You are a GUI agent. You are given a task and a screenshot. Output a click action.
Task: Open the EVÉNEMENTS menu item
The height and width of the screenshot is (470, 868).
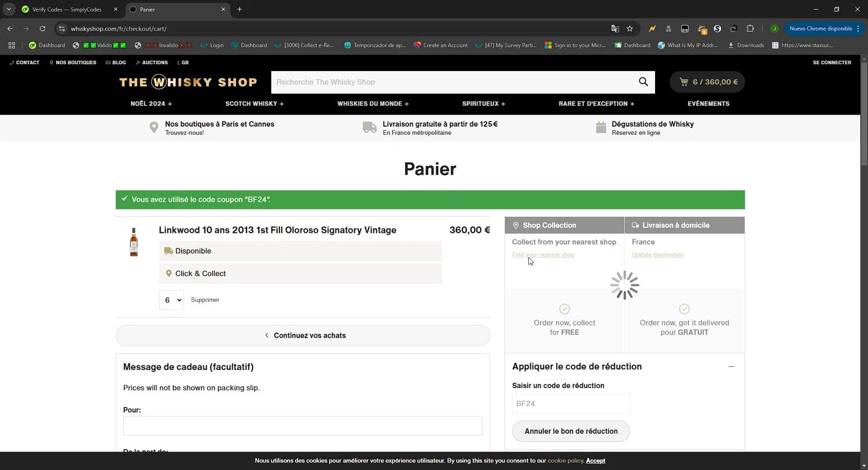click(x=708, y=103)
